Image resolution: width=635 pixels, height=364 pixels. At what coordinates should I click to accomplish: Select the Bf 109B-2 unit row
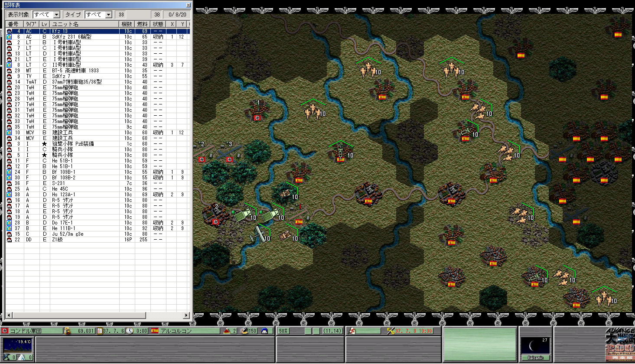98,178
